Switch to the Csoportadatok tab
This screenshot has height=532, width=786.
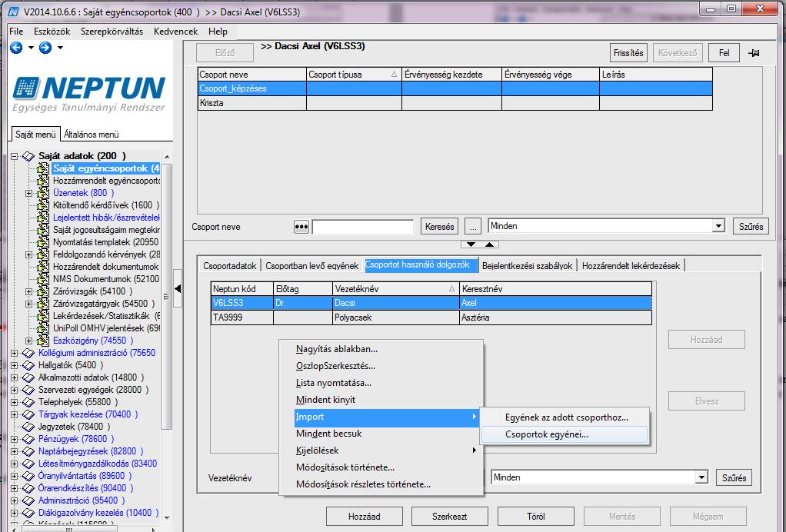(x=230, y=265)
